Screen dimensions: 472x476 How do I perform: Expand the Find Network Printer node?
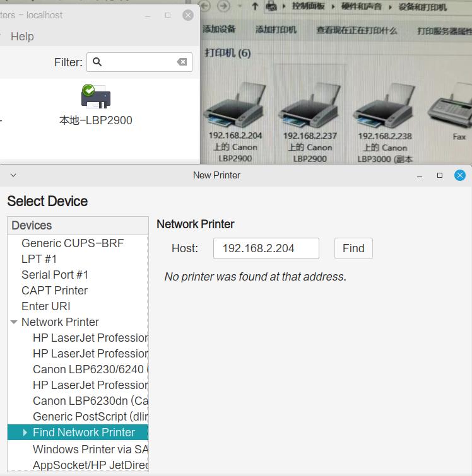[x=25, y=432]
